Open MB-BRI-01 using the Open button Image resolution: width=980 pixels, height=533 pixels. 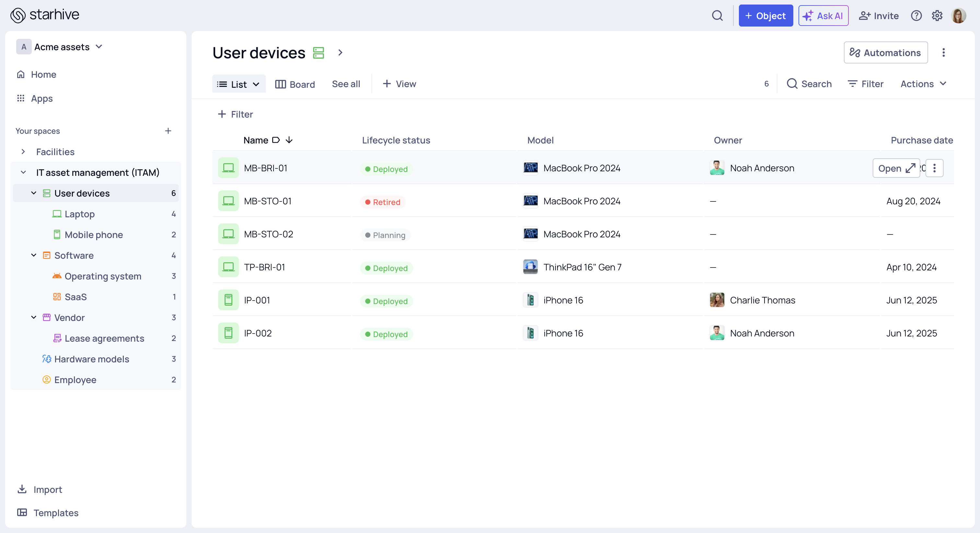(x=896, y=168)
